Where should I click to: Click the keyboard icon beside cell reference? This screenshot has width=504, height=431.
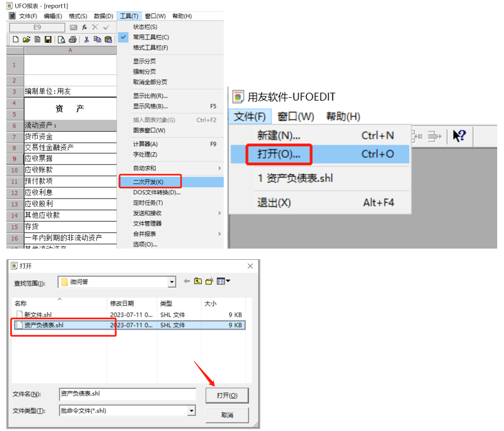[x=73, y=28]
